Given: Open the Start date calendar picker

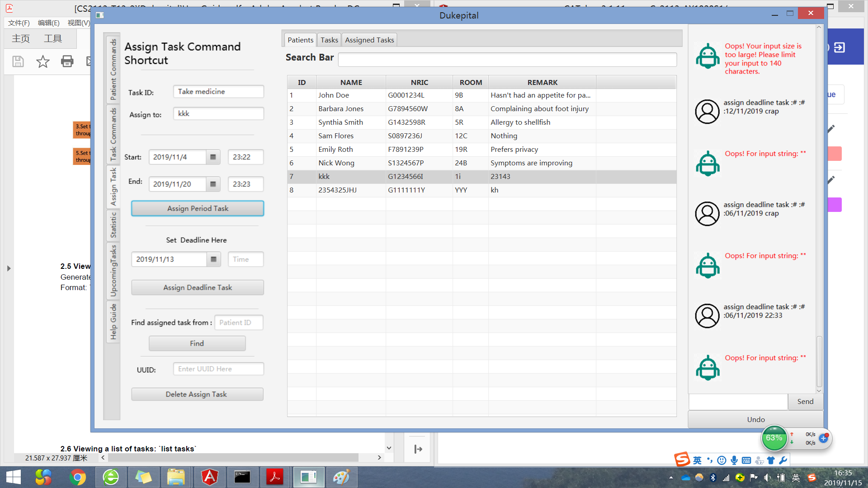Looking at the screenshot, I should click(x=213, y=157).
